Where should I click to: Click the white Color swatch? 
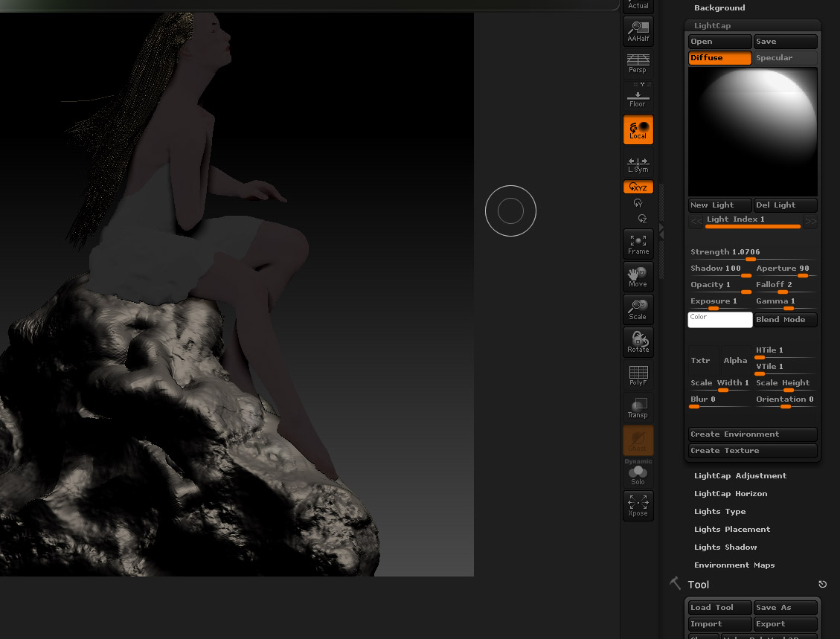click(x=720, y=320)
